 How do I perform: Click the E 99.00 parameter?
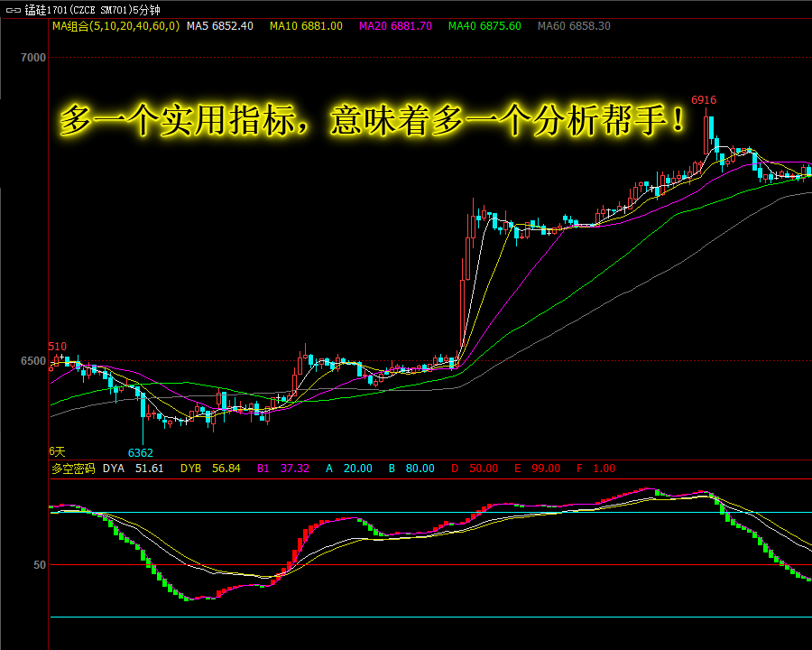(x=538, y=469)
